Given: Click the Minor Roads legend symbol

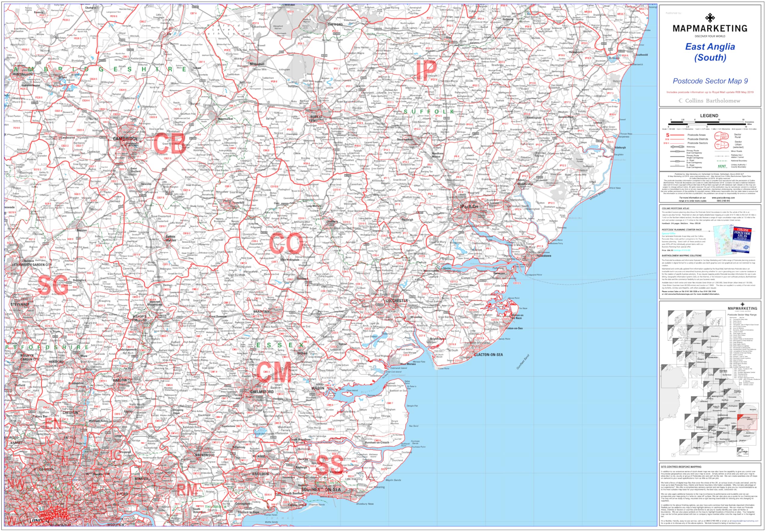Looking at the screenshot, I should click(722, 151).
